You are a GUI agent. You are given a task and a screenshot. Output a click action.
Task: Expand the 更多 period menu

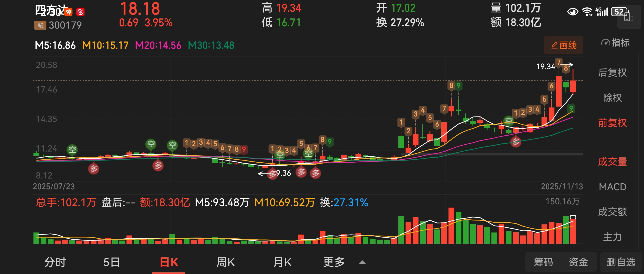coord(334,262)
